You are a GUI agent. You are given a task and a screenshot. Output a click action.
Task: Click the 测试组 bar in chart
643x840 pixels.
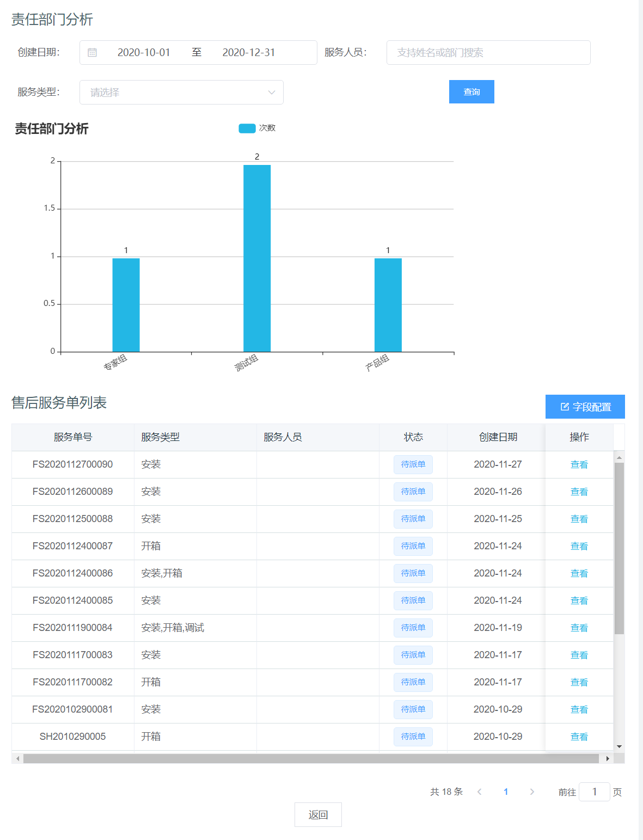(257, 258)
